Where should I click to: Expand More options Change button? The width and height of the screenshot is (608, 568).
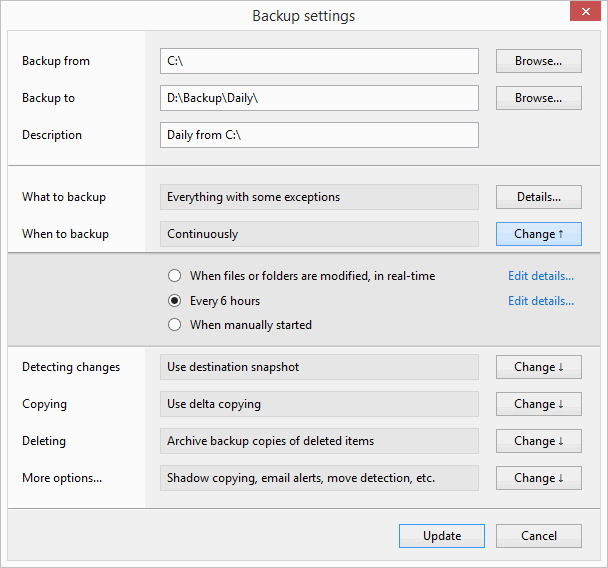[539, 478]
